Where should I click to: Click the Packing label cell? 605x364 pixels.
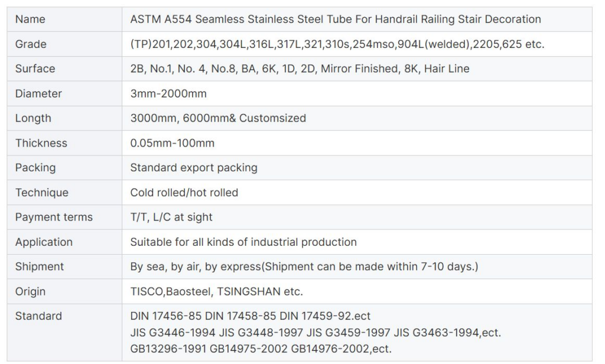(64, 168)
